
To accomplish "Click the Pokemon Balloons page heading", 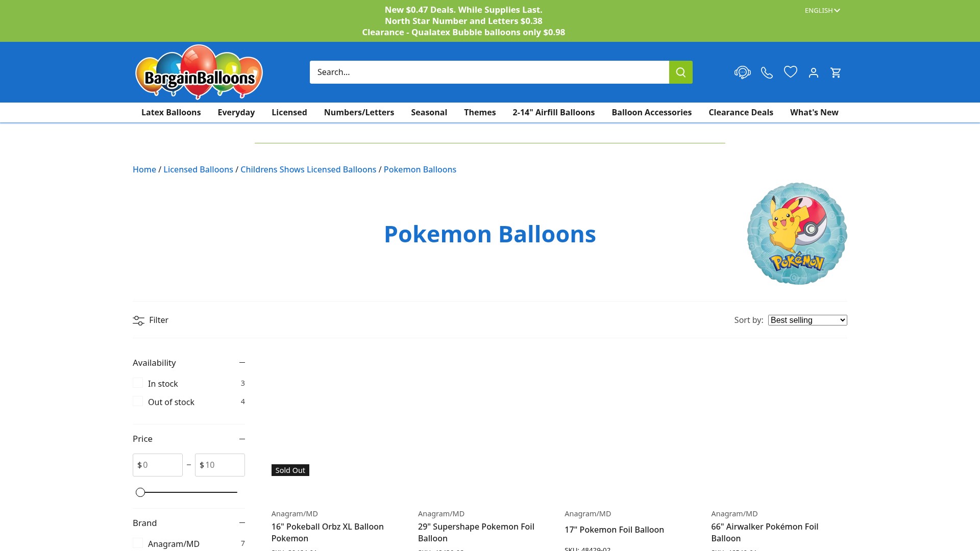I will pyautogui.click(x=490, y=234).
